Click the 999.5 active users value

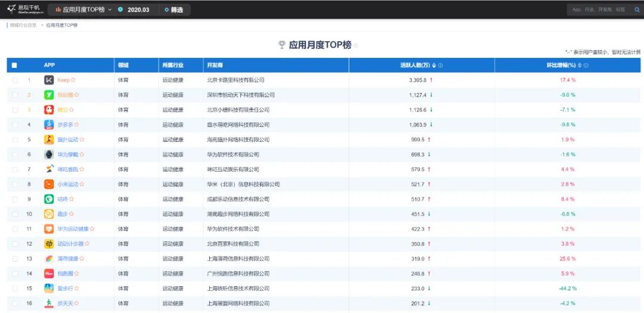pyautogui.click(x=417, y=140)
